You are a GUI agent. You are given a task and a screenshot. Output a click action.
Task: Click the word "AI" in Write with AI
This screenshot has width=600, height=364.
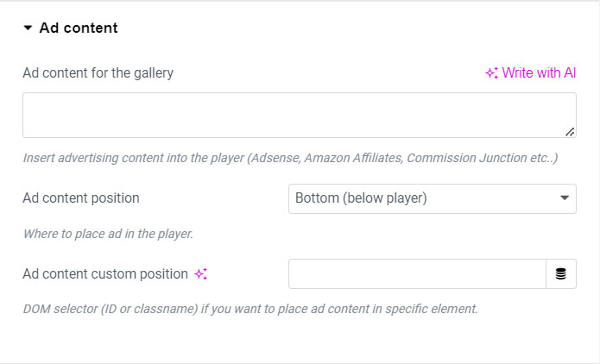click(570, 73)
